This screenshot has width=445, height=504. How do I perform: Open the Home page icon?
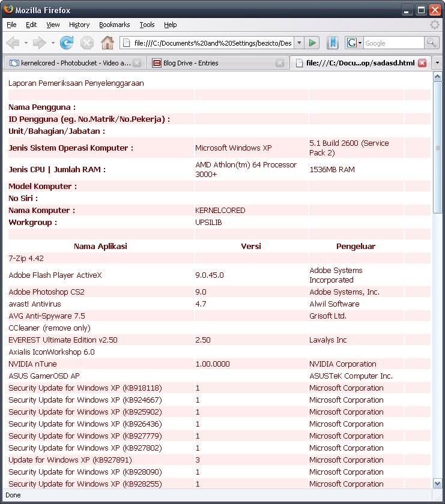[107, 43]
